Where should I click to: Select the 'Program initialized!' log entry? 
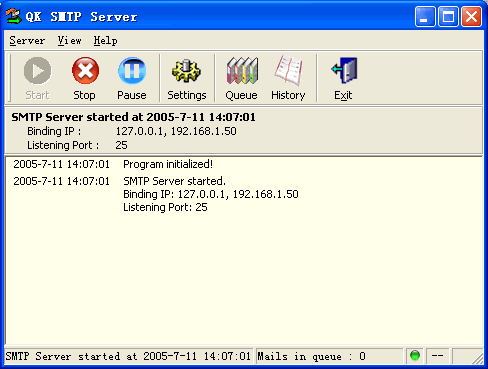[x=168, y=164]
